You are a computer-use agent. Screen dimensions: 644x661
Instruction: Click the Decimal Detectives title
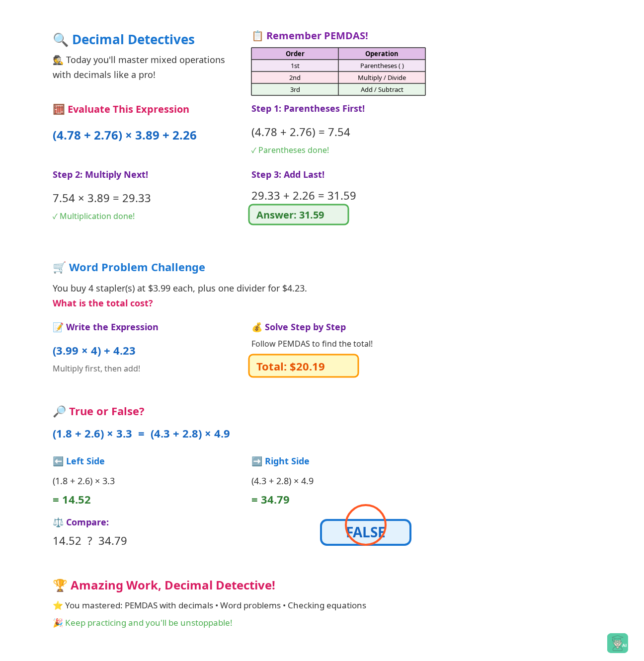[x=133, y=40]
